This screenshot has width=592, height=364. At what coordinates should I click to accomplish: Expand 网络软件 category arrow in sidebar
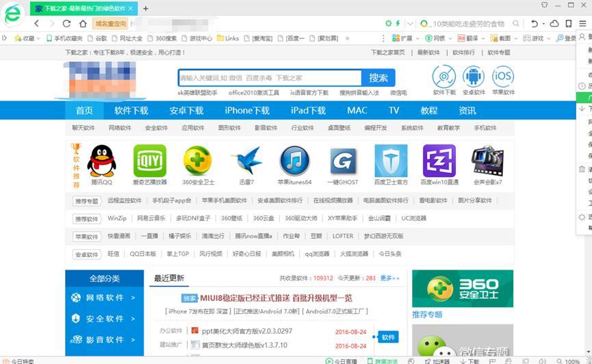pos(133,298)
